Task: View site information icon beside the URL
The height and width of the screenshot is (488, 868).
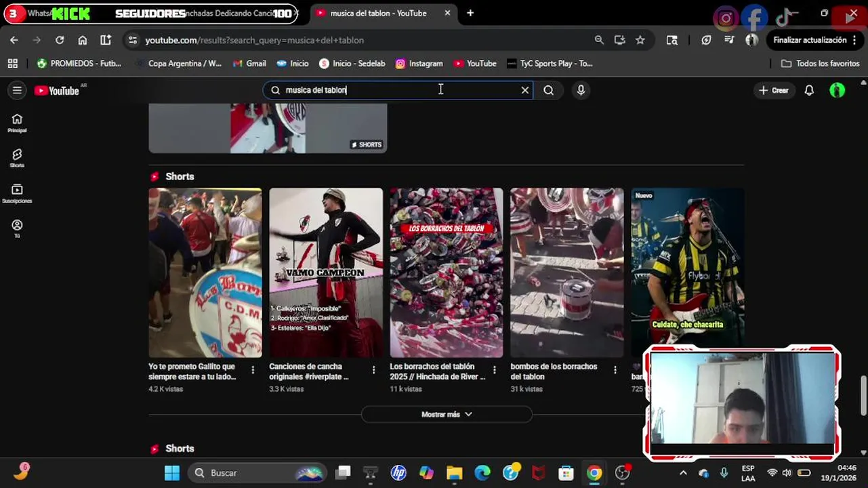Action: (133, 40)
